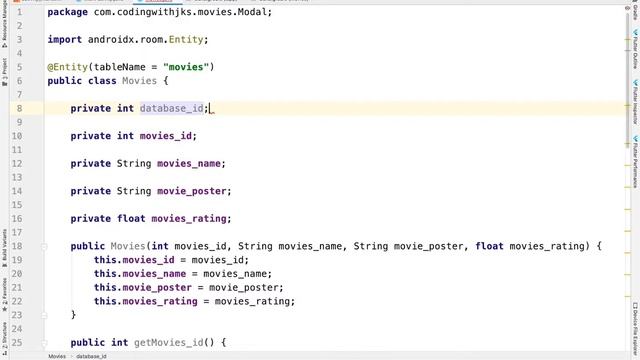Open the Build Variants tool window

[x=4, y=248]
